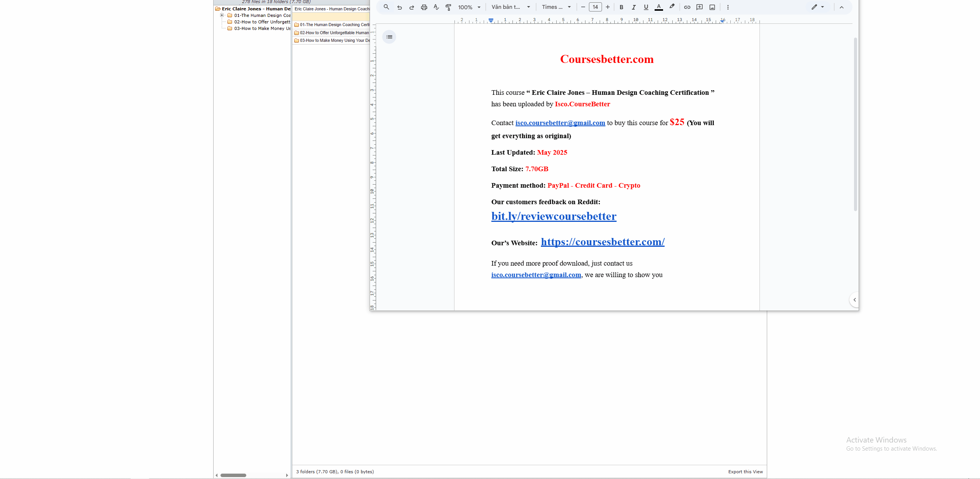This screenshot has height=479, width=980.
Task: Expand the 01-The Human Design tree node
Action: coord(222,15)
